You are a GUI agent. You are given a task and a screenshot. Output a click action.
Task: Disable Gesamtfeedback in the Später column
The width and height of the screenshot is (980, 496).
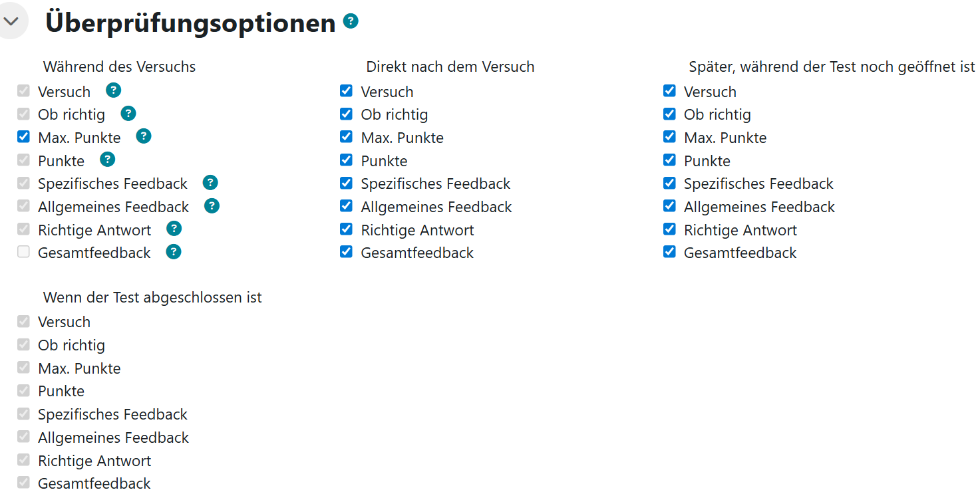click(x=669, y=252)
